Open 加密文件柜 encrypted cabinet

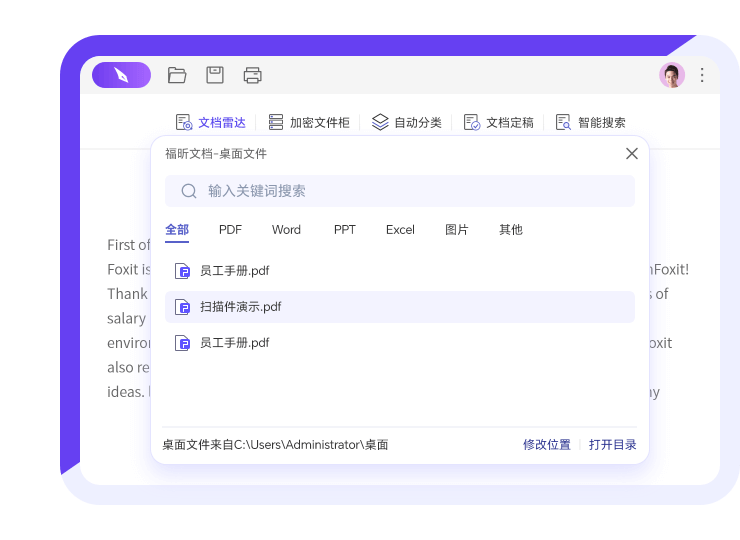309,123
